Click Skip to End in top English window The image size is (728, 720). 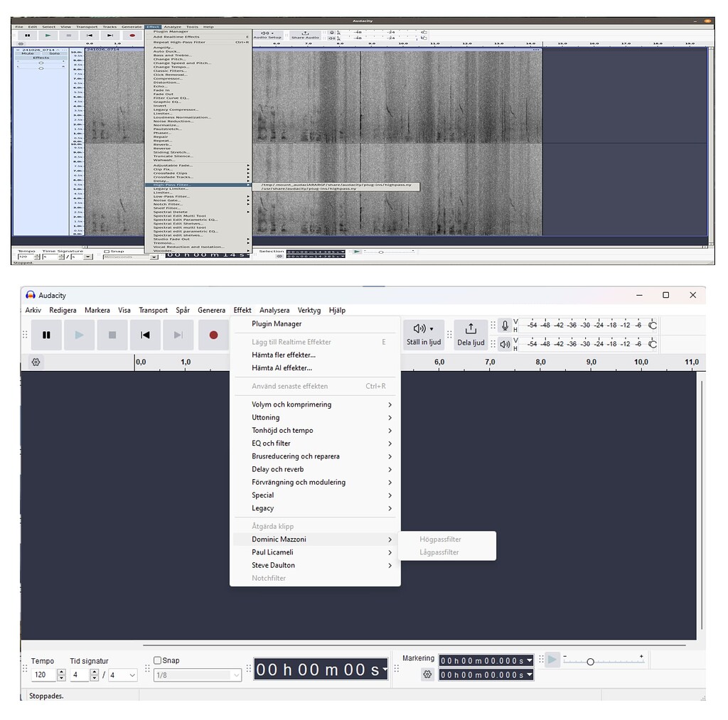pos(110,36)
